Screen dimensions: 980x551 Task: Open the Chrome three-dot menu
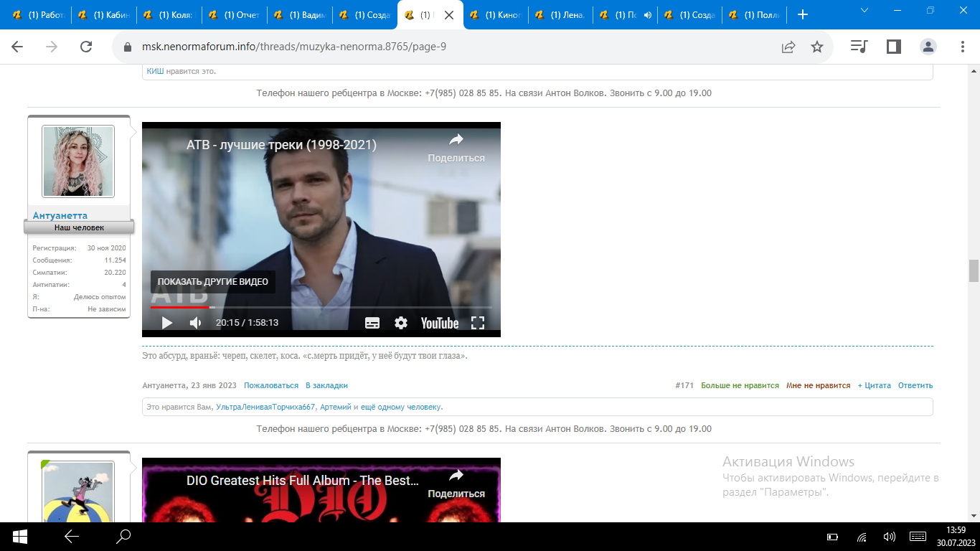tap(963, 47)
